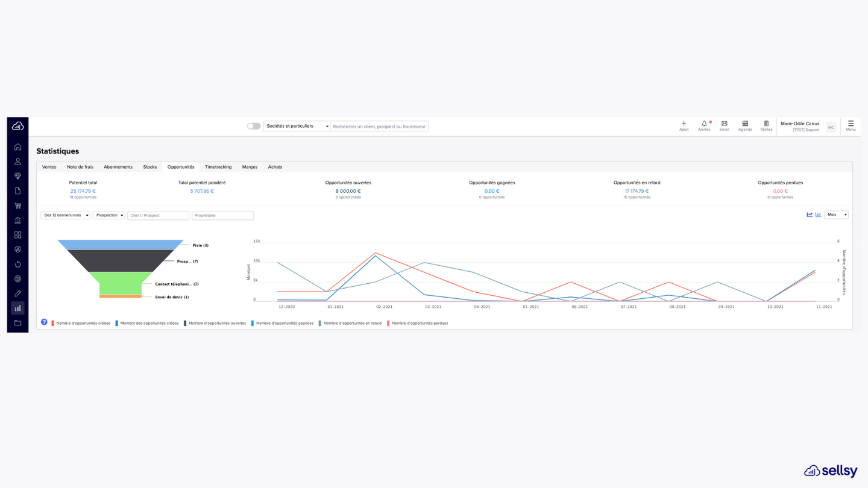
Task: Open the Agenda calendar icon
Action: [745, 124]
